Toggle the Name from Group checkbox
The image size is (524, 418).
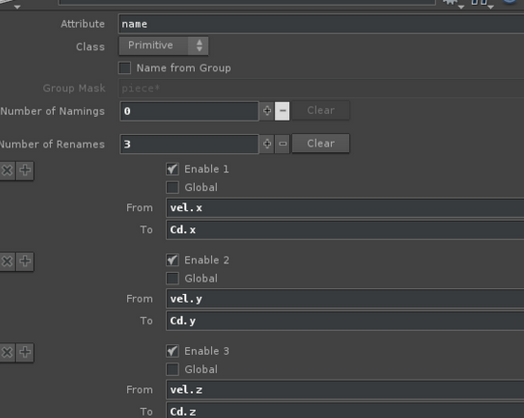pyautogui.click(x=125, y=68)
